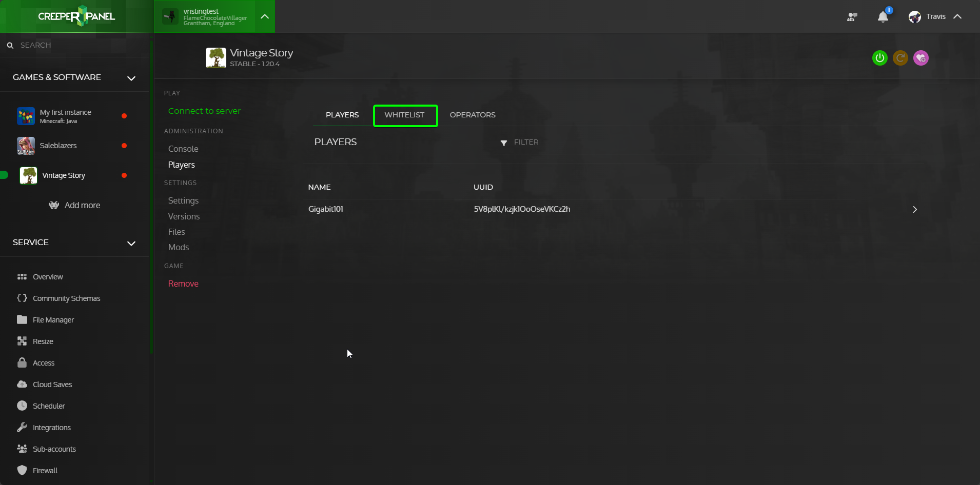This screenshot has width=980, height=485.
Task: Open the File Manager folder icon
Action: (x=22, y=319)
